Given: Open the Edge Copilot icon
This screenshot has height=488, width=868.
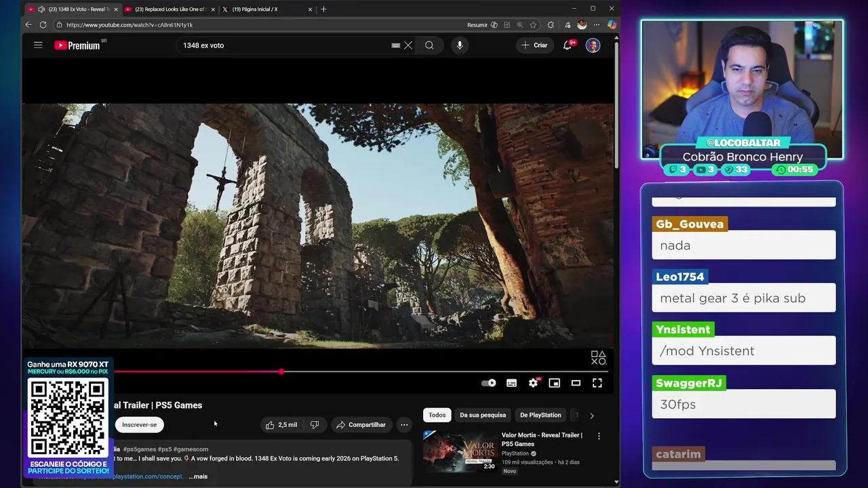Looking at the screenshot, I should [x=612, y=24].
